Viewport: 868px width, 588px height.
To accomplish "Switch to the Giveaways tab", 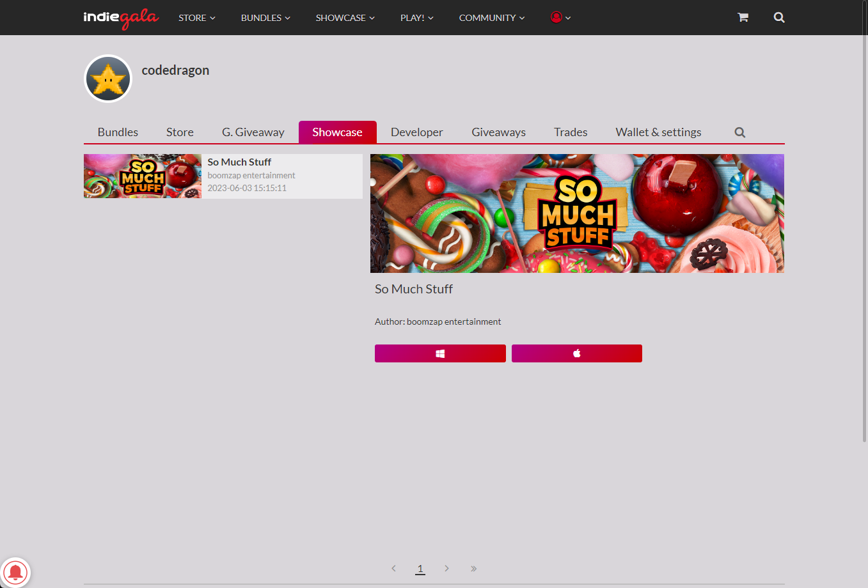I will [x=499, y=132].
